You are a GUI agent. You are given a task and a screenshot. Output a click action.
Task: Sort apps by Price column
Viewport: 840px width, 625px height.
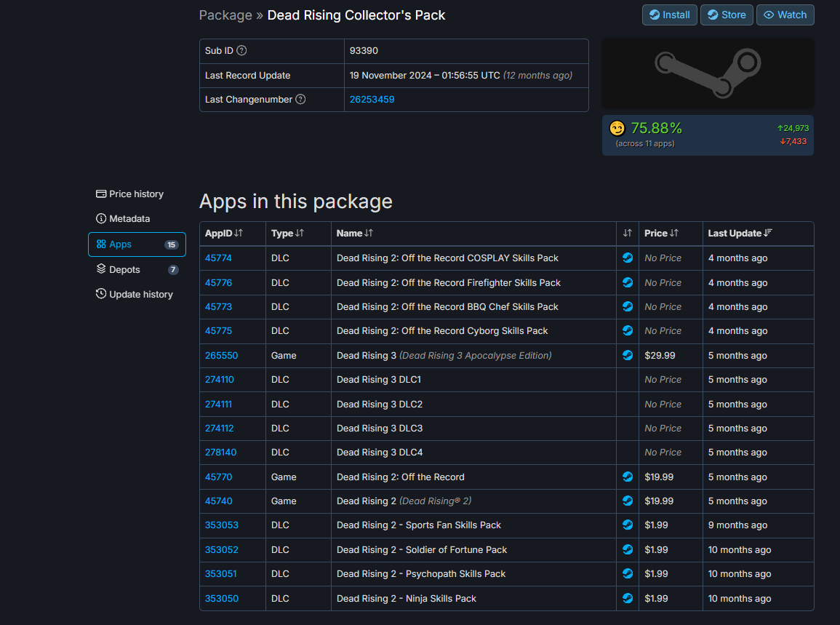click(661, 234)
